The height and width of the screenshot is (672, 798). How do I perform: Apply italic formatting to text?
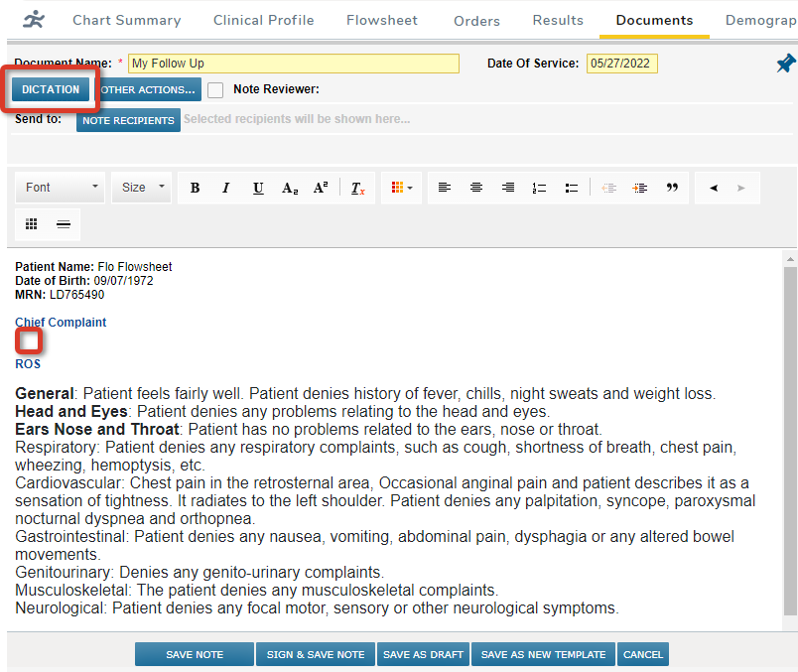pos(226,187)
